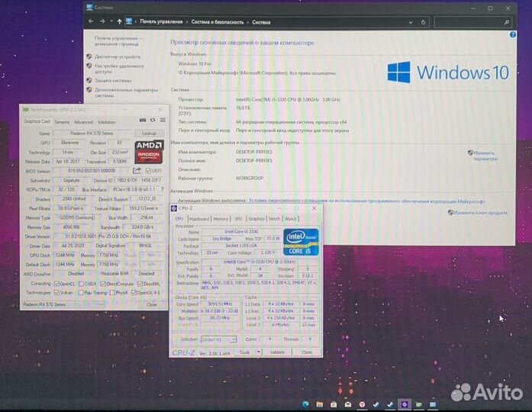
Task: Open recent locations chevron in System window
Action: (x=111, y=21)
